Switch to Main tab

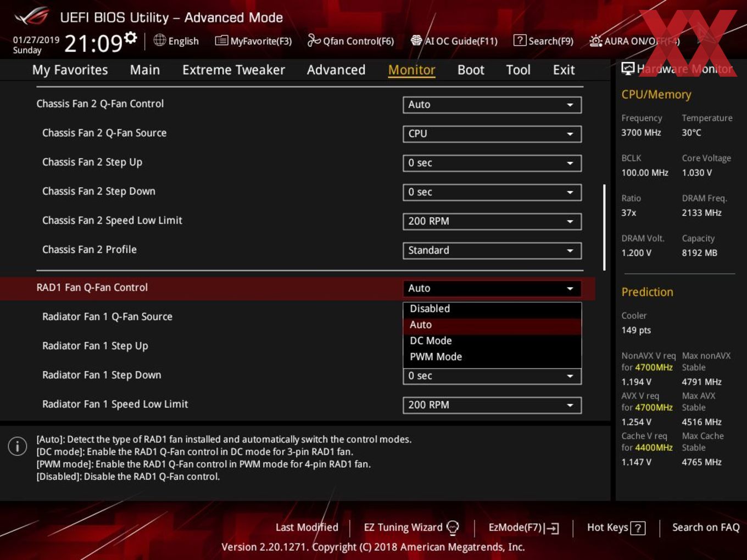point(145,70)
